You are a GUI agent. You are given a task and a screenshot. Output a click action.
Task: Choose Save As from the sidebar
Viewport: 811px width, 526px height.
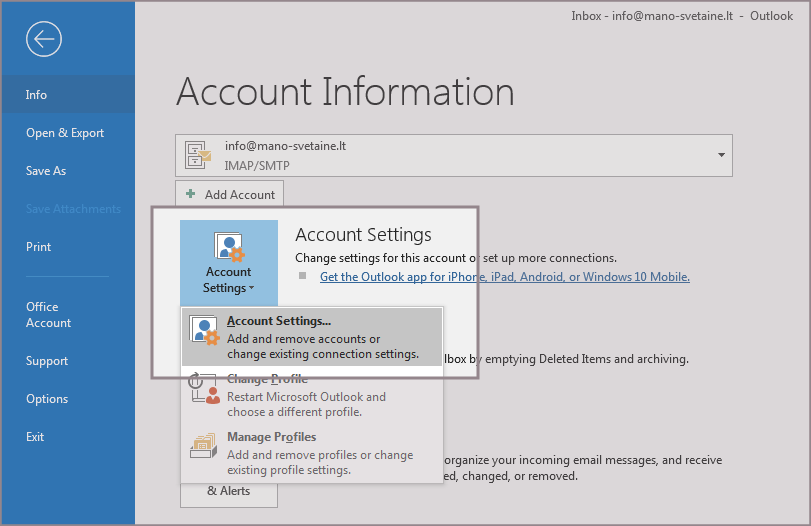point(46,171)
